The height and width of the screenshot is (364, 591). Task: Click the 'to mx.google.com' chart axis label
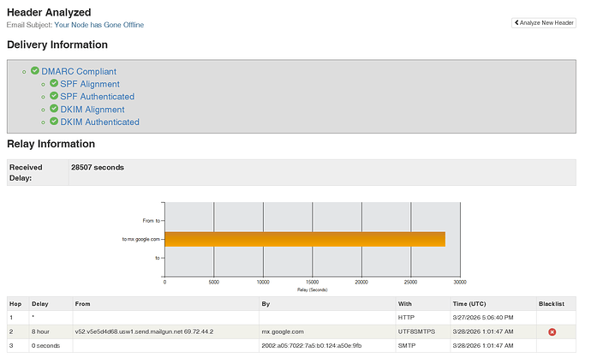(x=142, y=239)
